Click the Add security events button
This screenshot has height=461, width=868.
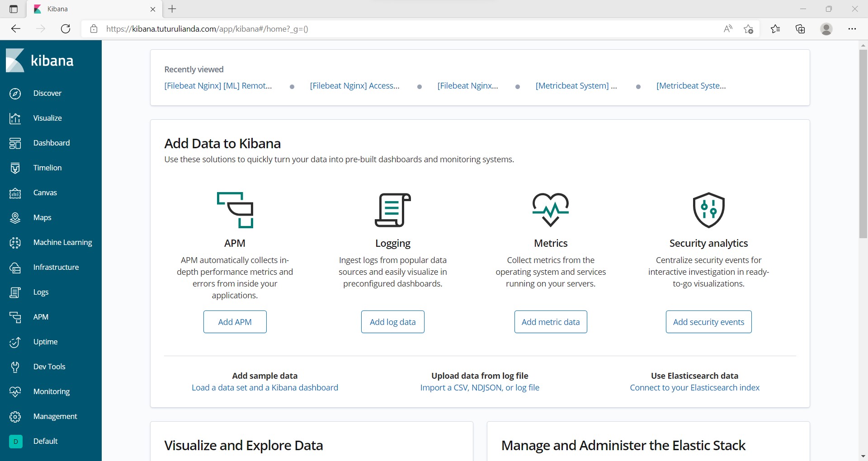pos(709,322)
